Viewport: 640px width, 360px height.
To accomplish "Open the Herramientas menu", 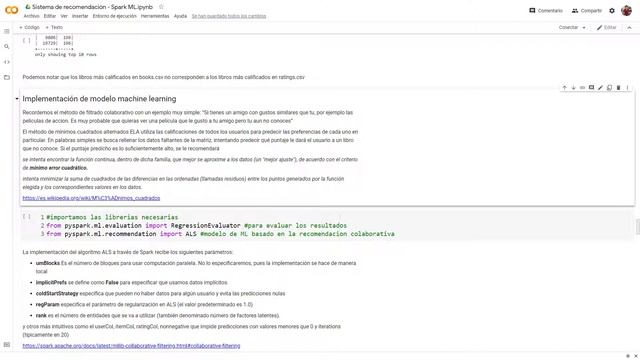I will tap(155, 16).
